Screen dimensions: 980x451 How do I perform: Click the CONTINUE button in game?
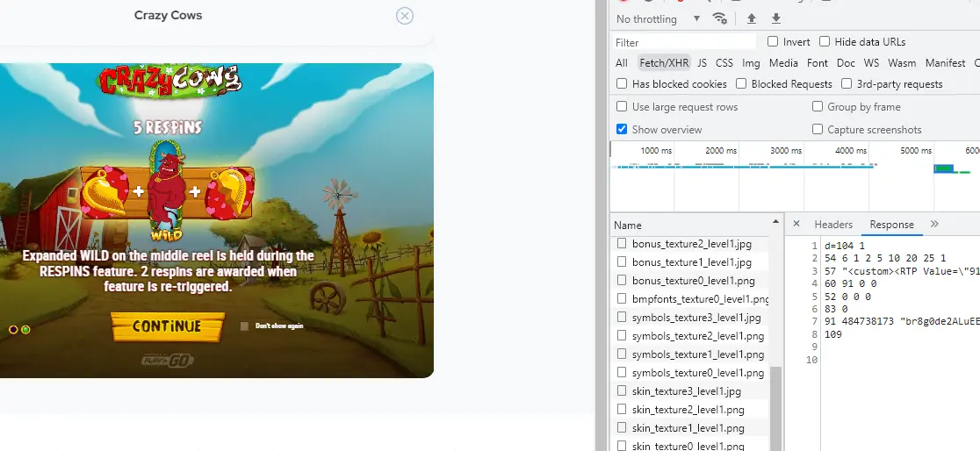point(168,326)
